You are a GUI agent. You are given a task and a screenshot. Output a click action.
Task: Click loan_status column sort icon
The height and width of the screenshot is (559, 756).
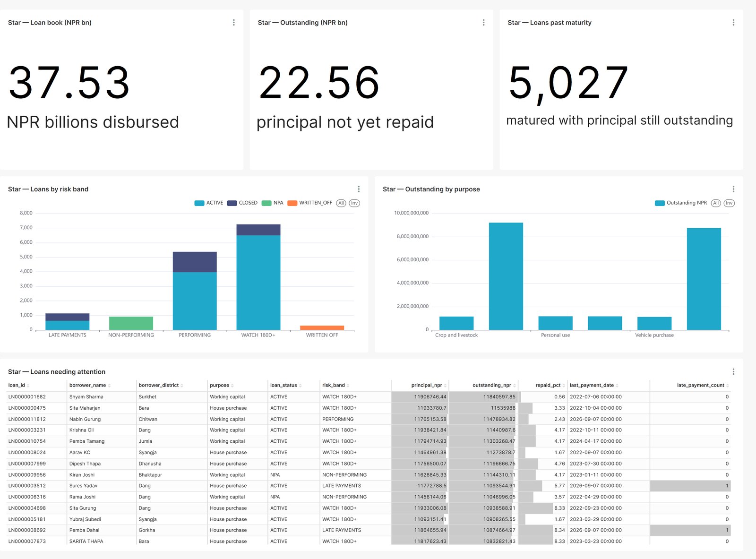tap(301, 386)
